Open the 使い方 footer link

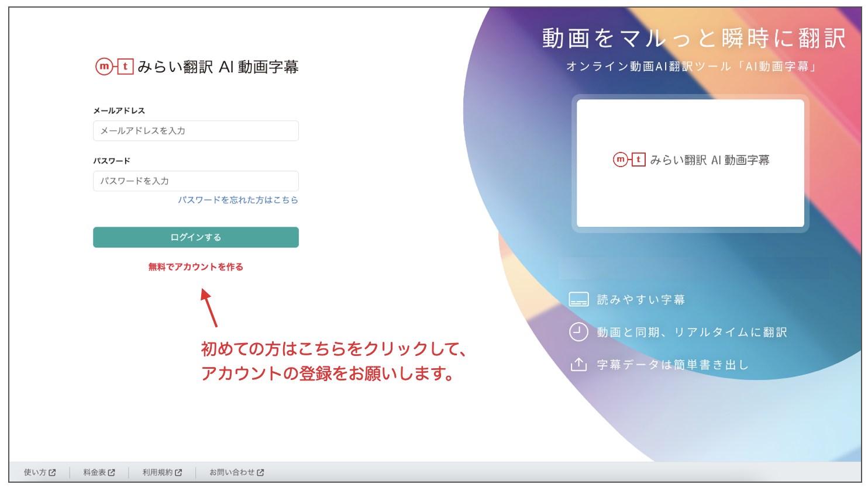[x=40, y=472]
